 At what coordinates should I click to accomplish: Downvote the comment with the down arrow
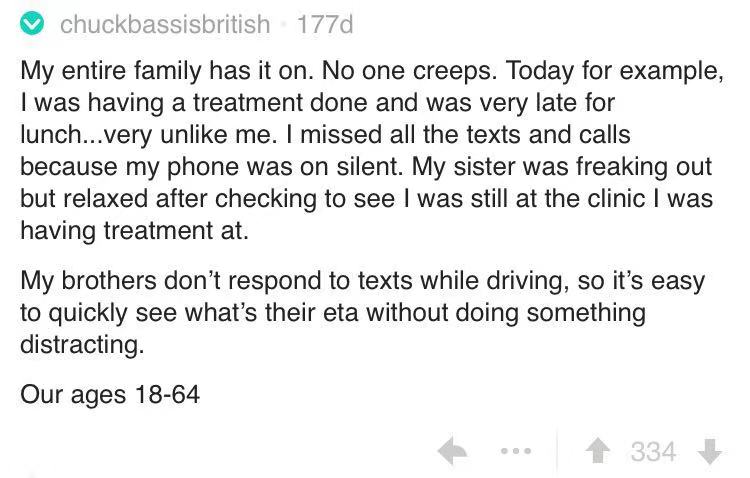click(x=709, y=451)
